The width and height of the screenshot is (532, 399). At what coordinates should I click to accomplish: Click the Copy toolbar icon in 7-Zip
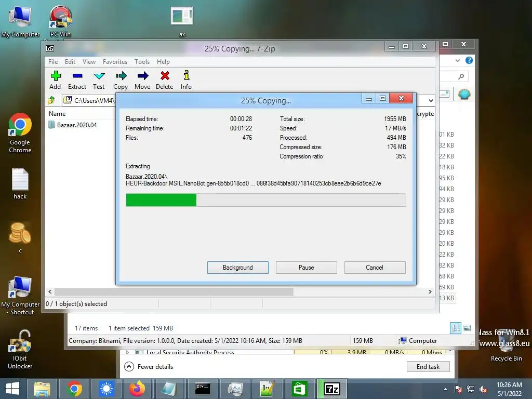click(121, 80)
